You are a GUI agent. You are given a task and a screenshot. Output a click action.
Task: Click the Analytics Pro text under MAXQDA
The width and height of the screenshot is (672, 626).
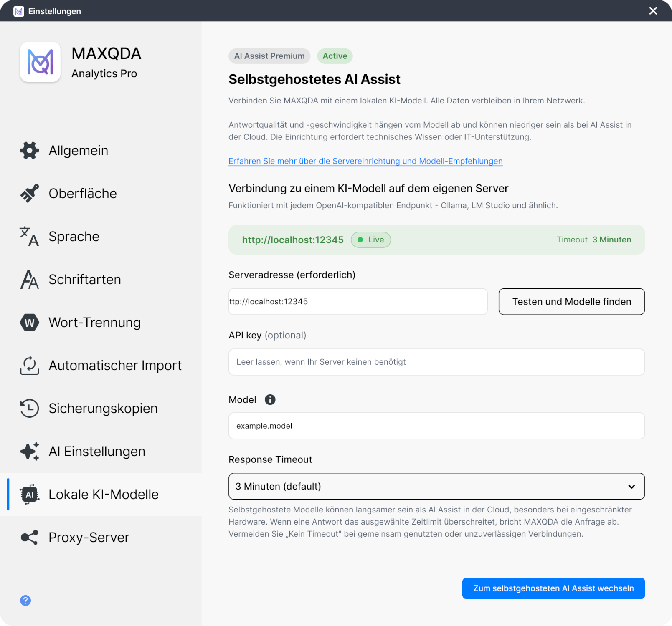coord(104,73)
